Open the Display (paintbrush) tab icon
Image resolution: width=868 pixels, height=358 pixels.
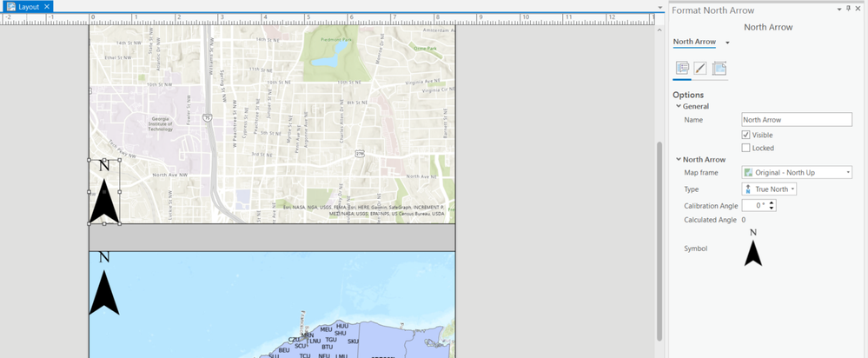pos(700,69)
